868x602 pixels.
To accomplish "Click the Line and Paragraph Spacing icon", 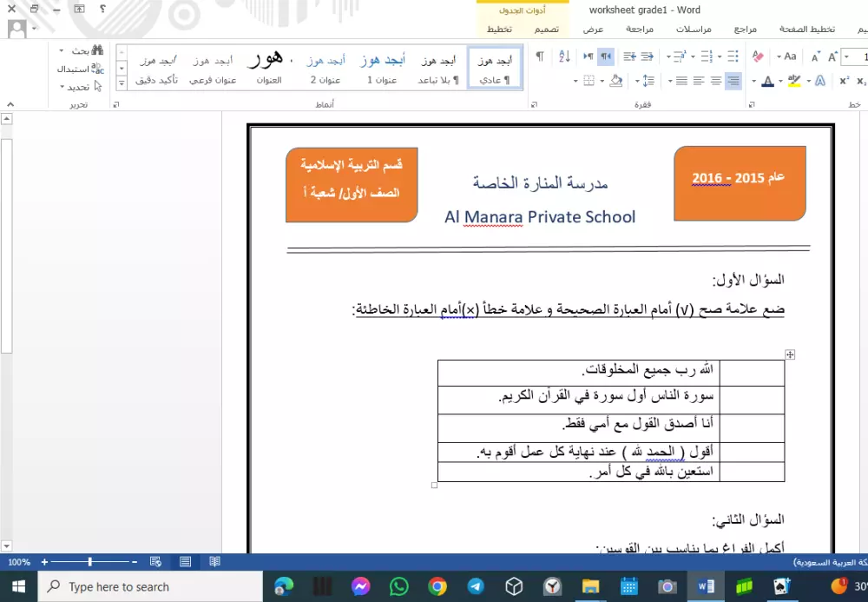I will (x=647, y=81).
